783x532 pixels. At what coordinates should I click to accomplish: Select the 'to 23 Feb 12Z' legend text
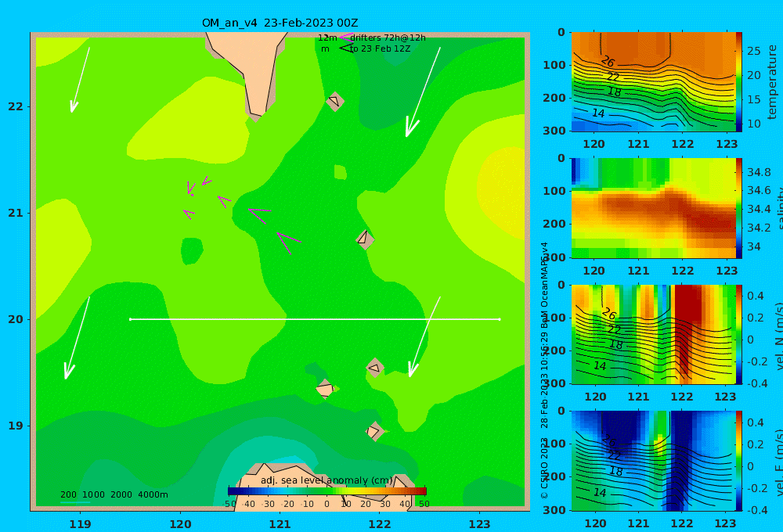380,49
